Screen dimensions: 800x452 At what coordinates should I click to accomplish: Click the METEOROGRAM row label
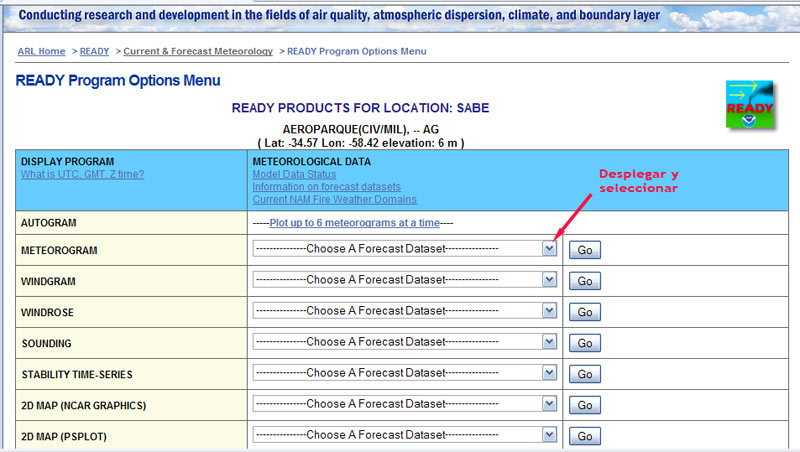[59, 250]
